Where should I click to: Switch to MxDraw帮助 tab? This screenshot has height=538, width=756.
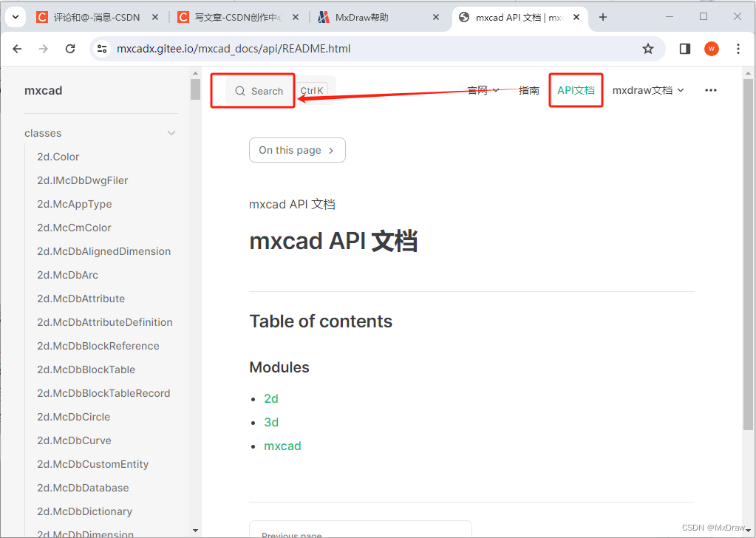(379, 17)
